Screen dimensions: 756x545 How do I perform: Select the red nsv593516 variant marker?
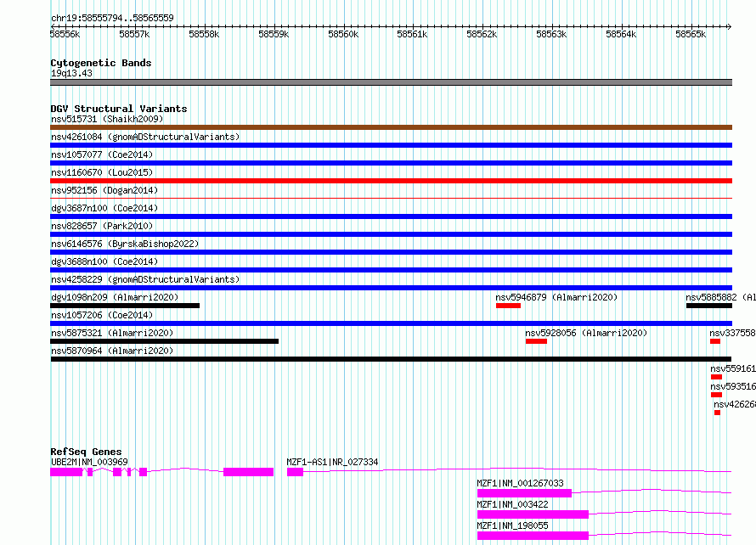point(716,395)
